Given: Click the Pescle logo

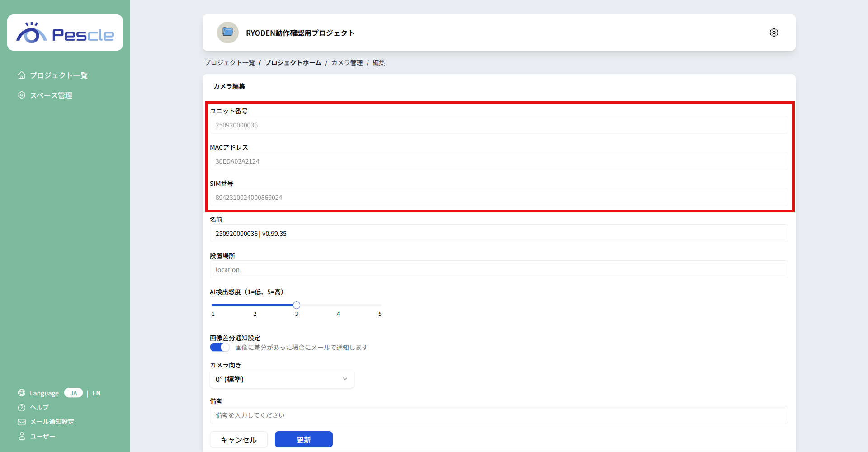Looking at the screenshot, I should click(65, 32).
